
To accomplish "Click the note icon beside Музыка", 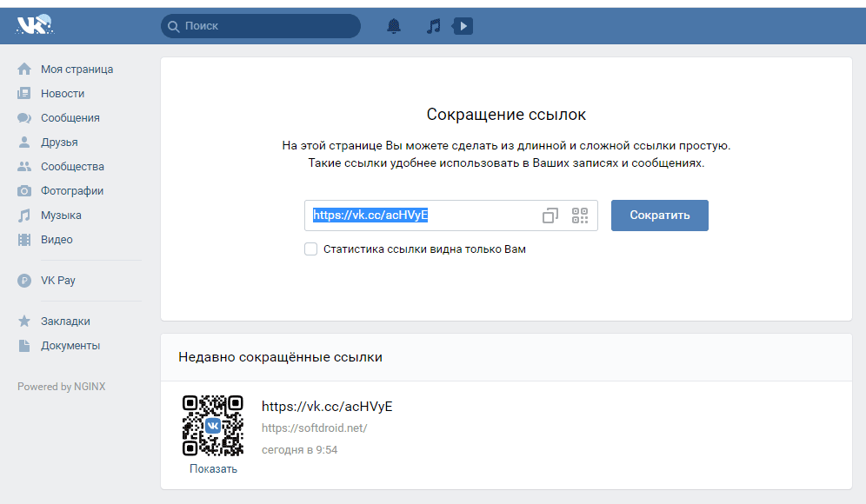I will click(x=24, y=215).
